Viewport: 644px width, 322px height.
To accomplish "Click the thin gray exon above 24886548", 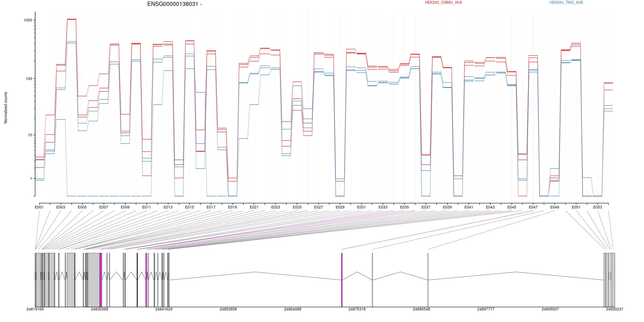I will click(428, 280).
